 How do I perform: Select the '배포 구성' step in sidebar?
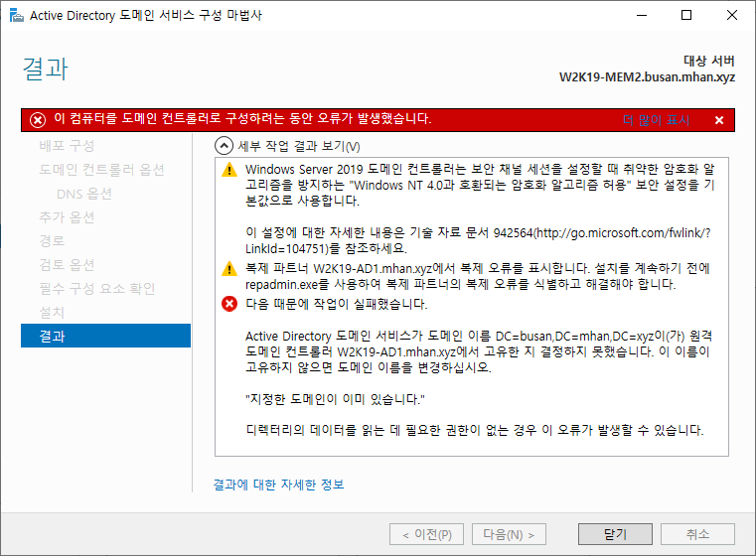[67, 146]
